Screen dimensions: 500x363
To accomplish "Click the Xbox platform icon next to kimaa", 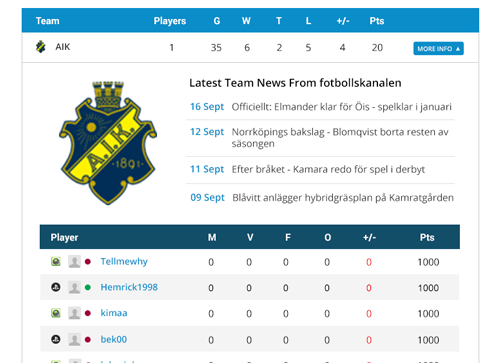I will tap(56, 313).
